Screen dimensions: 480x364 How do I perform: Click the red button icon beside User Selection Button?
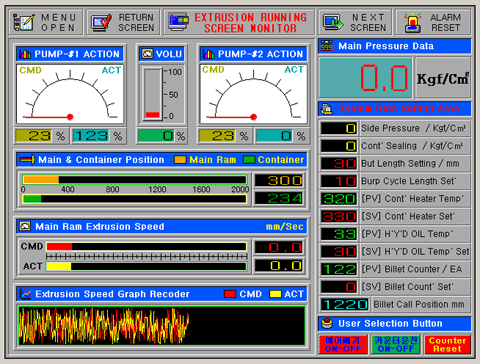(x=327, y=323)
